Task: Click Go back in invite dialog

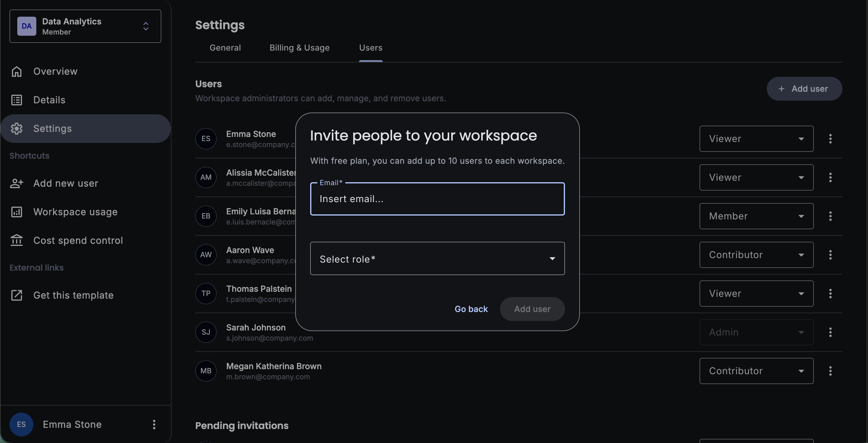Action: click(x=471, y=309)
